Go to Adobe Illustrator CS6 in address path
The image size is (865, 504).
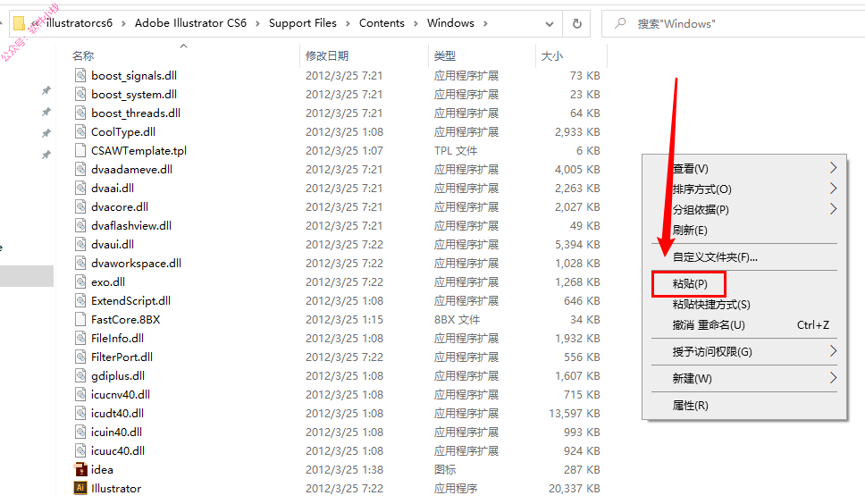(x=190, y=23)
